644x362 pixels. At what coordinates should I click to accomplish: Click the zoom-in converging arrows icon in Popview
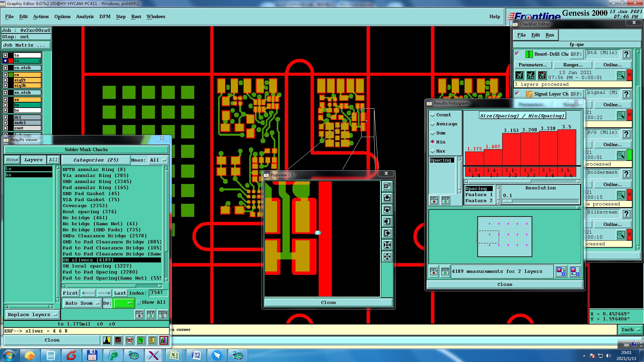[x=387, y=245]
